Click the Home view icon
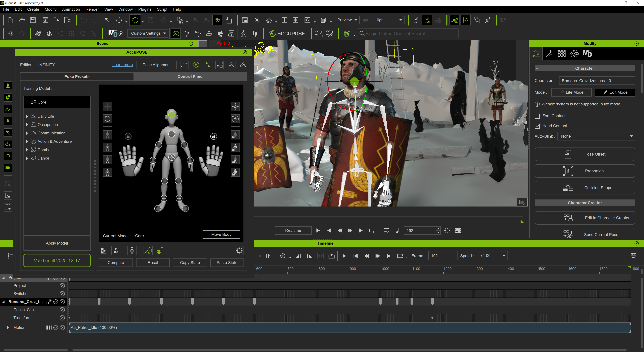The height and width of the screenshot is (352, 644). [x=269, y=20]
